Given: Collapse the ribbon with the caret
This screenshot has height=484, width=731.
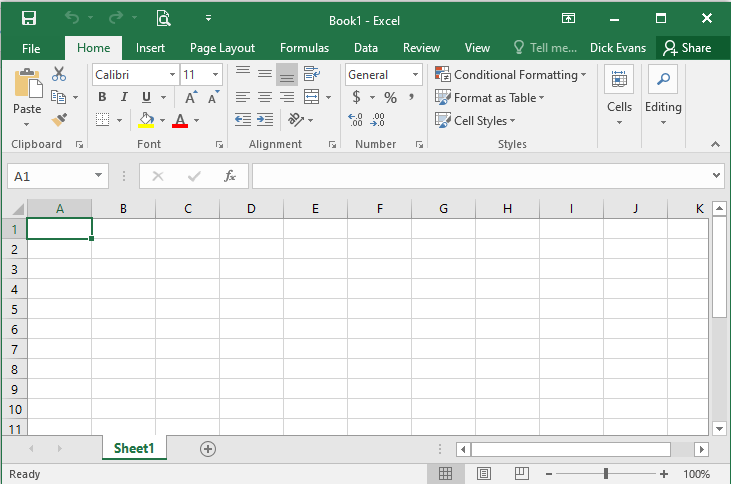Looking at the screenshot, I should pos(715,145).
